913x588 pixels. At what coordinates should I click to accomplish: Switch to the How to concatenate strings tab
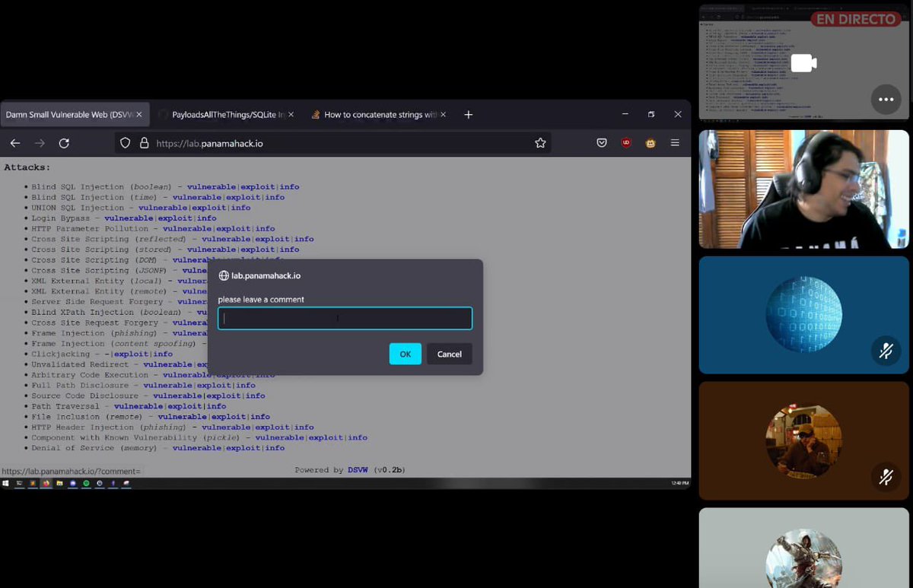tap(380, 115)
